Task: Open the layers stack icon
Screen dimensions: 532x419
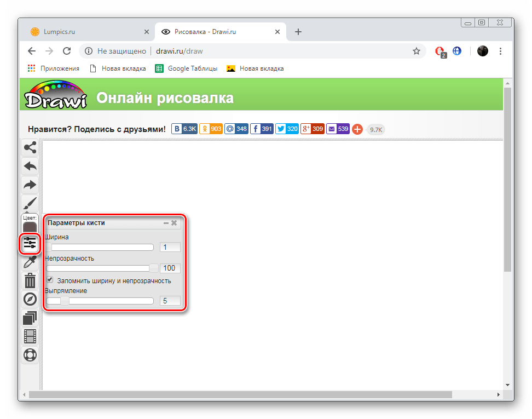Action: 30,318
